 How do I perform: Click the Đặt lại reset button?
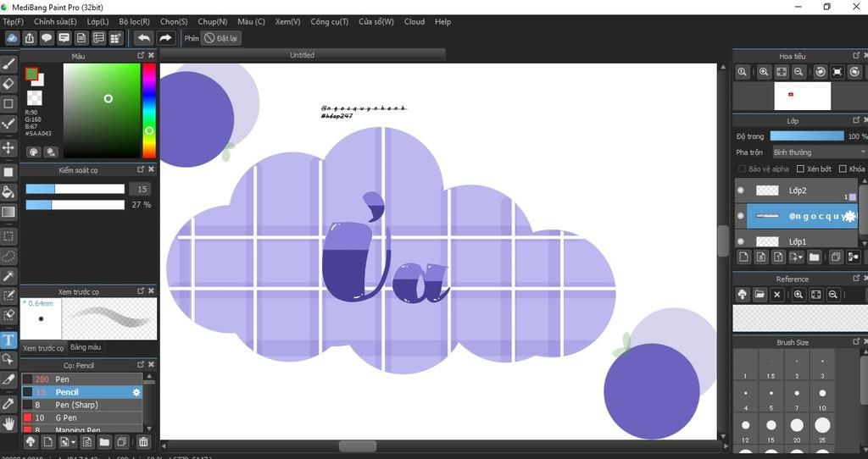point(221,38)
